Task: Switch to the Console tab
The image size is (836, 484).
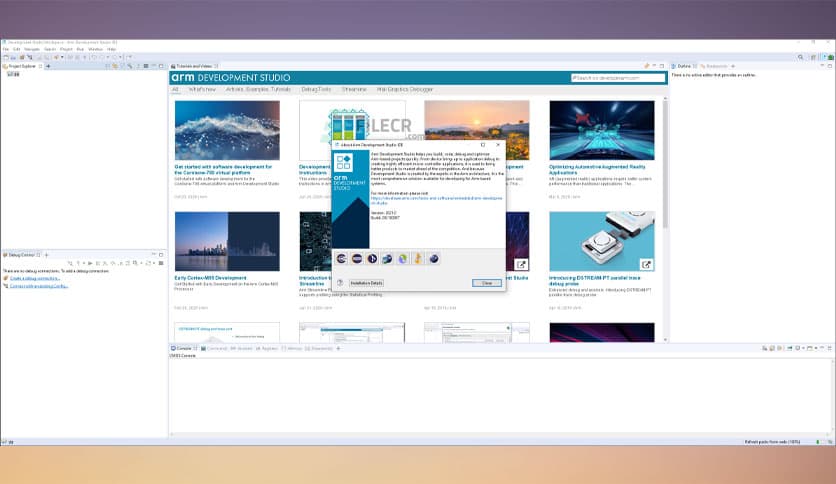Action: point(183,349)
